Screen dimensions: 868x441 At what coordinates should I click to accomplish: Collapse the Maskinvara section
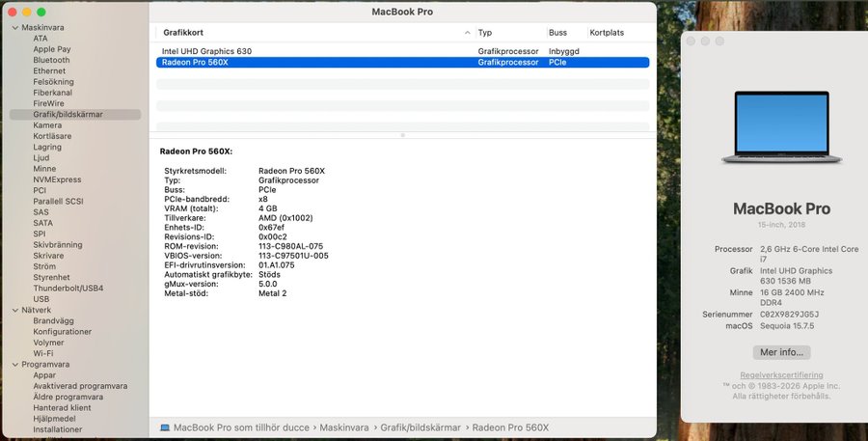tap(14, 27)
